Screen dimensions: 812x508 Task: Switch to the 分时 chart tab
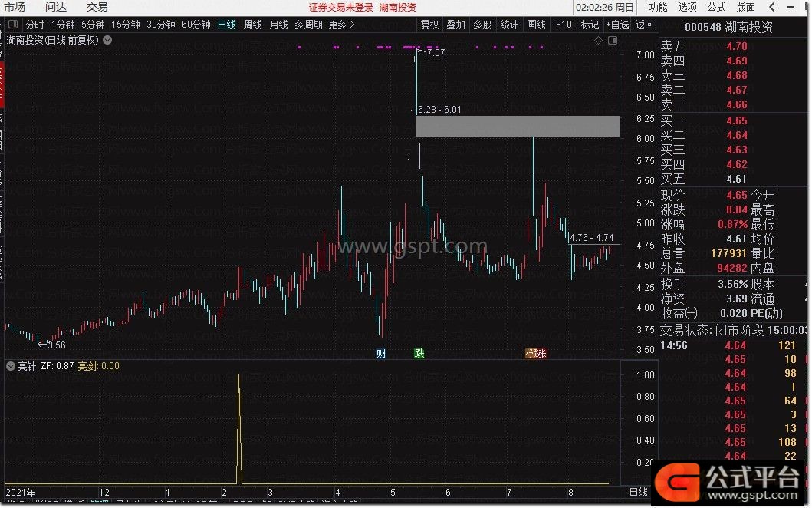point(35,25)
